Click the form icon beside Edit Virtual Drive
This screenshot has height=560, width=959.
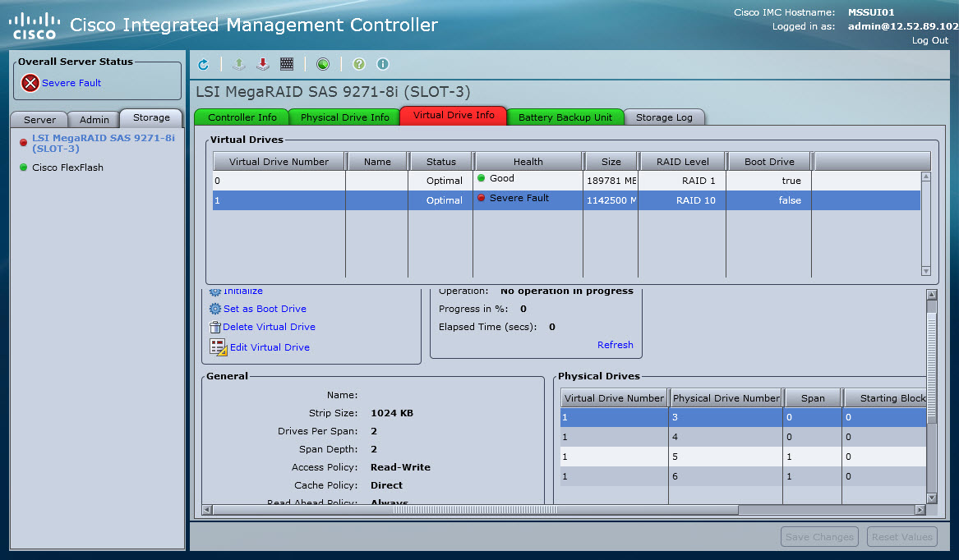(219, 347)
